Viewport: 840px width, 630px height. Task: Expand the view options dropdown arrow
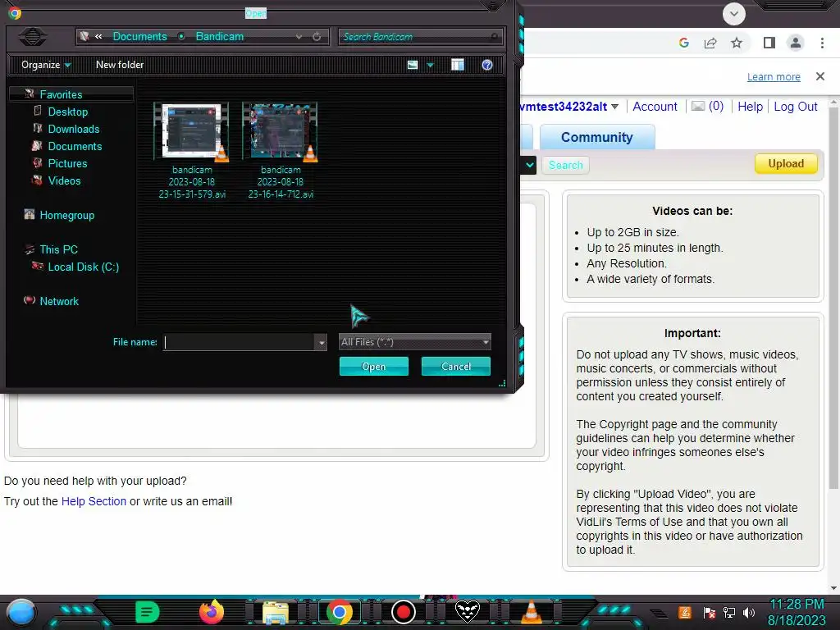pyautogui.click(x=430, y=66)
